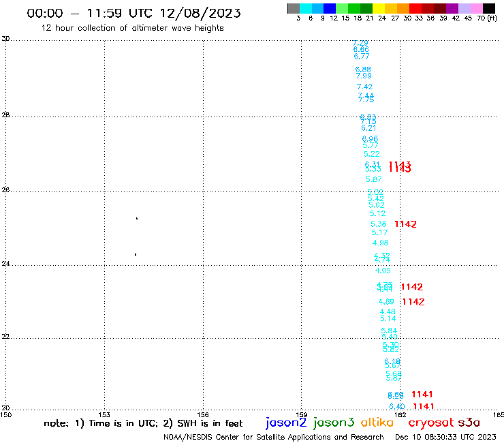Click the jason2 satellite legend label
This screenshot has height=443, width=504.
286,423
